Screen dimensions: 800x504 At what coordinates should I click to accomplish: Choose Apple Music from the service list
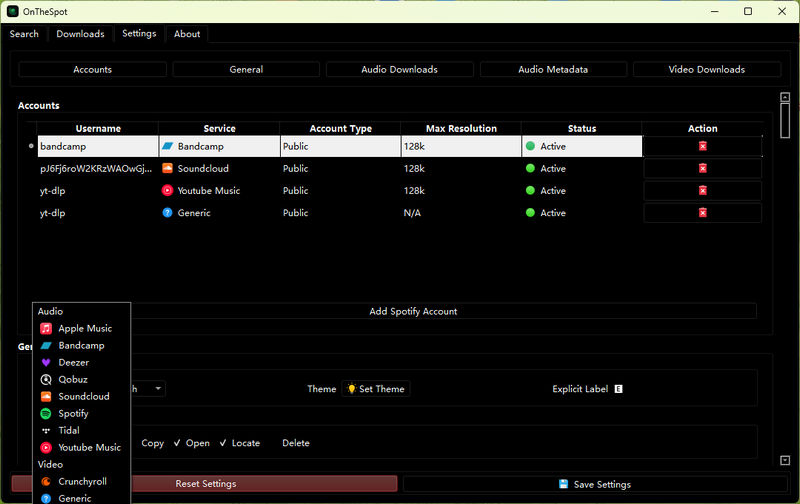click(82, 329)
